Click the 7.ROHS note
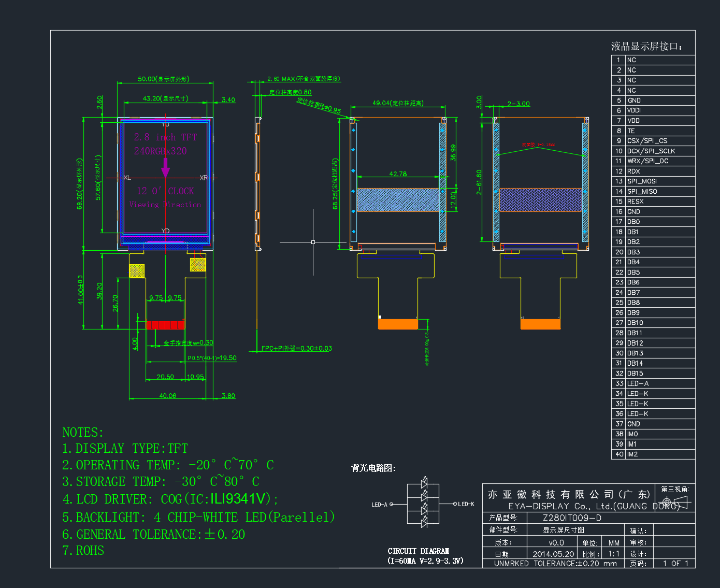The image size is (720, 588). tap(83, 551)
